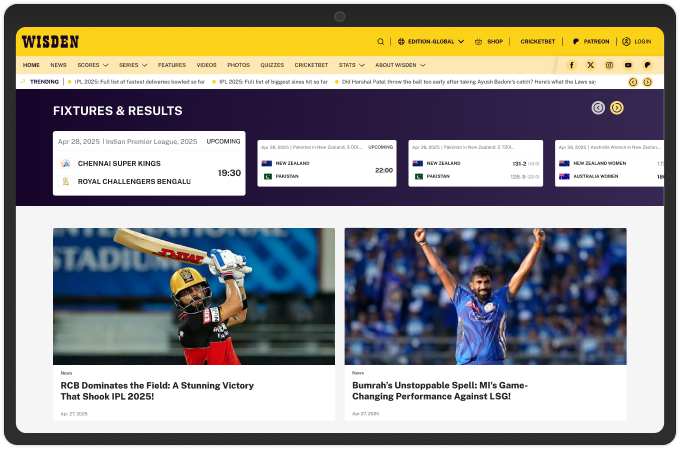Image resolution: width=680 pixels, height=449 pixels.
Task: Open Cricketbet in the navigation bar
Action: [311, 65]
